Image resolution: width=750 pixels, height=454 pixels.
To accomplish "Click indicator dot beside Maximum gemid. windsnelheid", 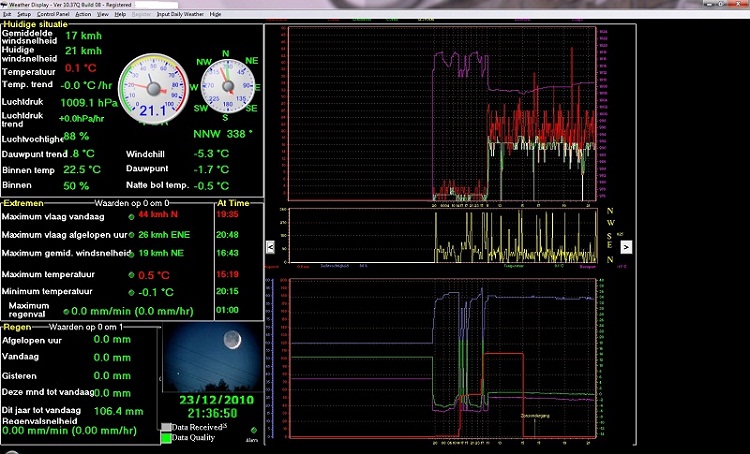I will tap(132, 254).
